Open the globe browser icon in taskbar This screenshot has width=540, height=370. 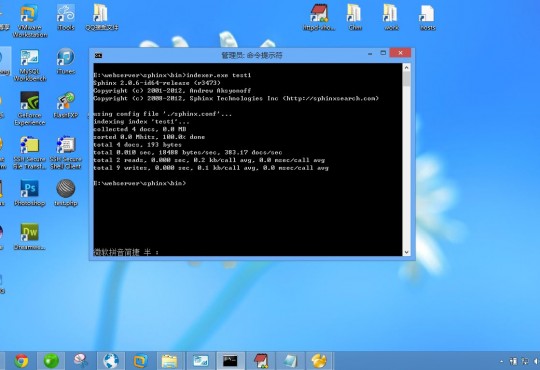pos(111,361)
